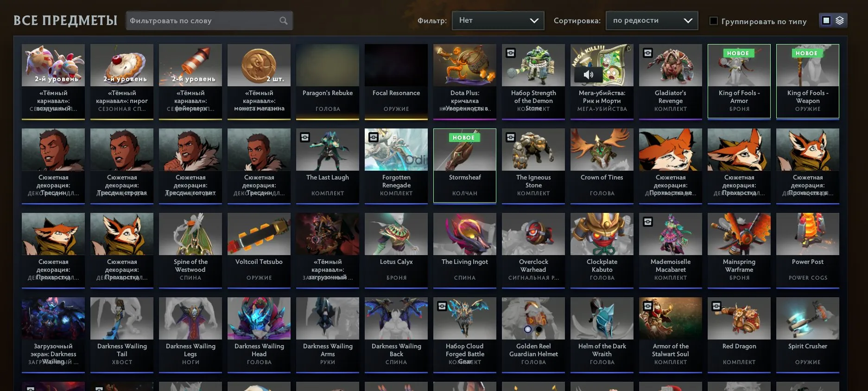This screenshot has width=868, height=391.
Task: Select the Overclock Warhead item
Action: point(533,250)
